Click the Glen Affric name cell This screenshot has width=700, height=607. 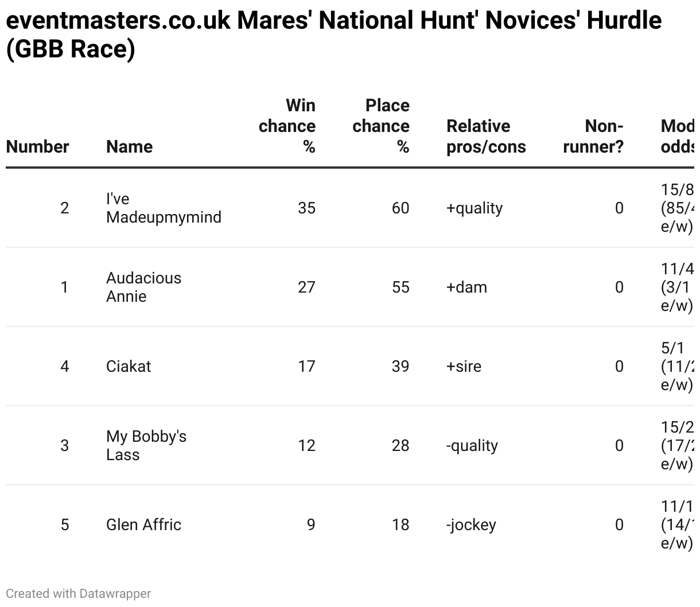click(143, 524)
